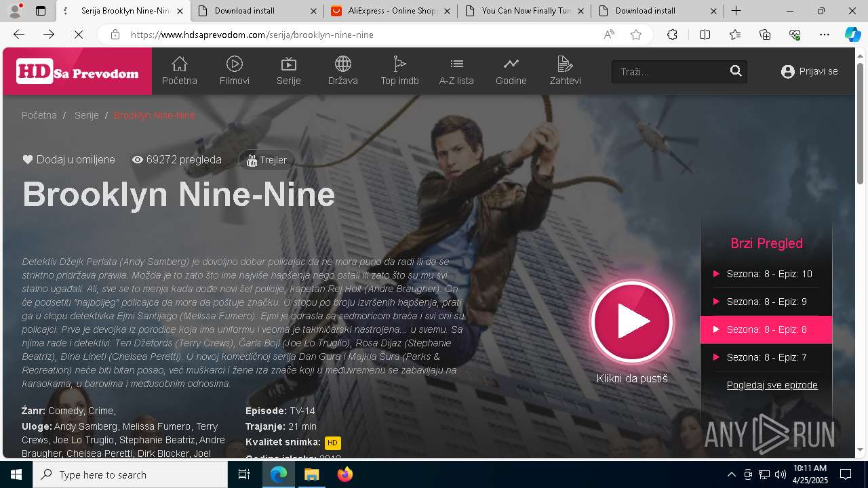Viewport: 868px width, 488px height.
Task: Close the AliExpress tab
Action: tap(447, 11)
